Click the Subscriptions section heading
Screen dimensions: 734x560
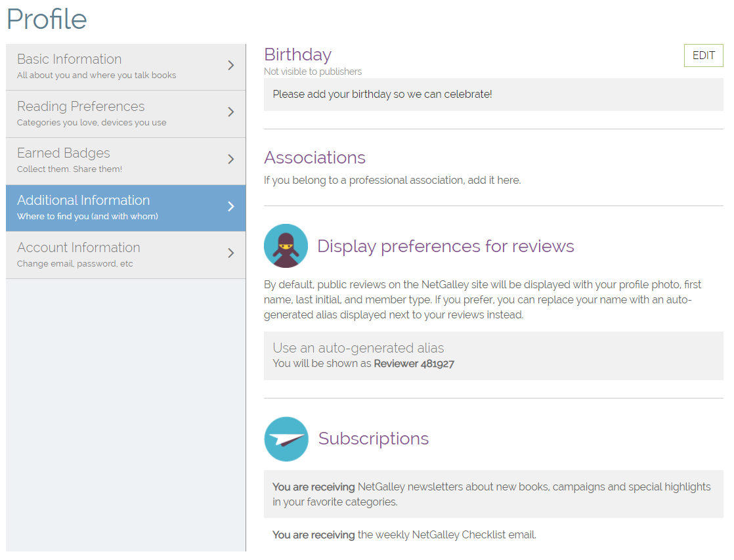click(x=373, y=439)
